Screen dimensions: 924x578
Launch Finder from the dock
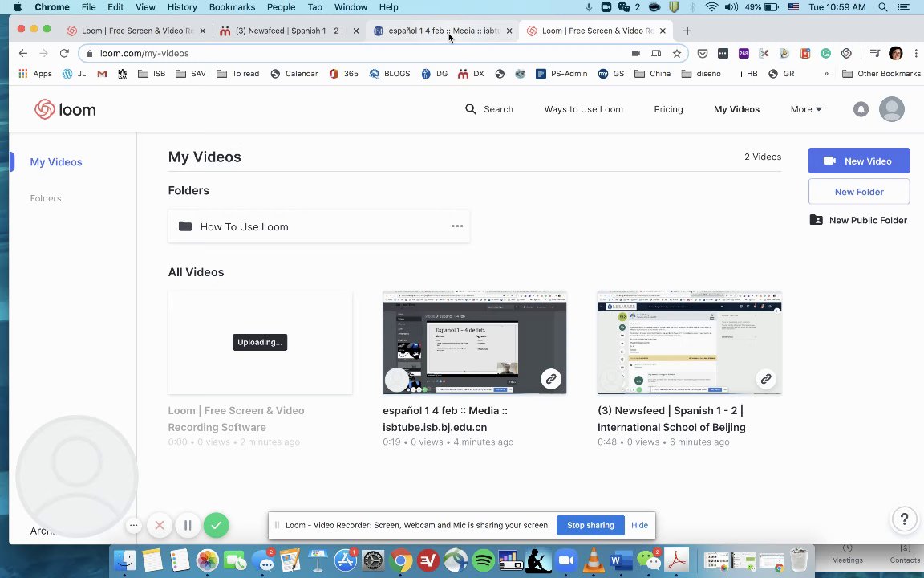pyautogui.click(x=124, y=560)
